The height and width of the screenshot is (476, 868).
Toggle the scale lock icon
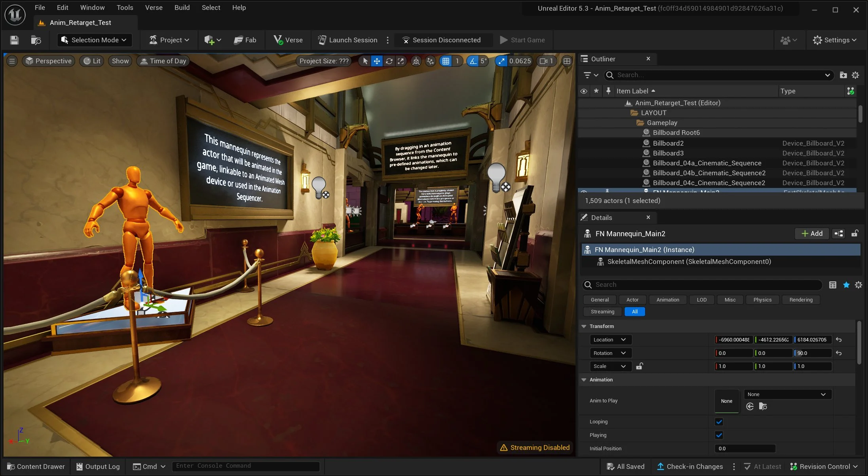coord(639,366)
